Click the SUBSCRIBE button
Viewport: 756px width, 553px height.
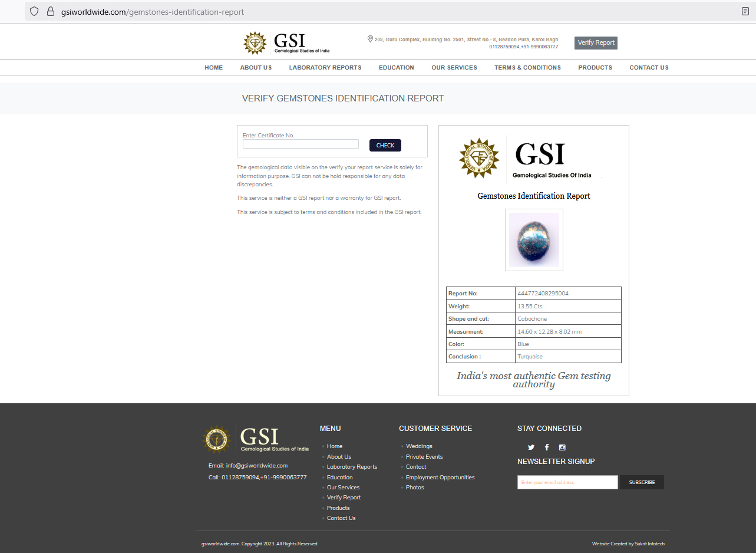642,482
